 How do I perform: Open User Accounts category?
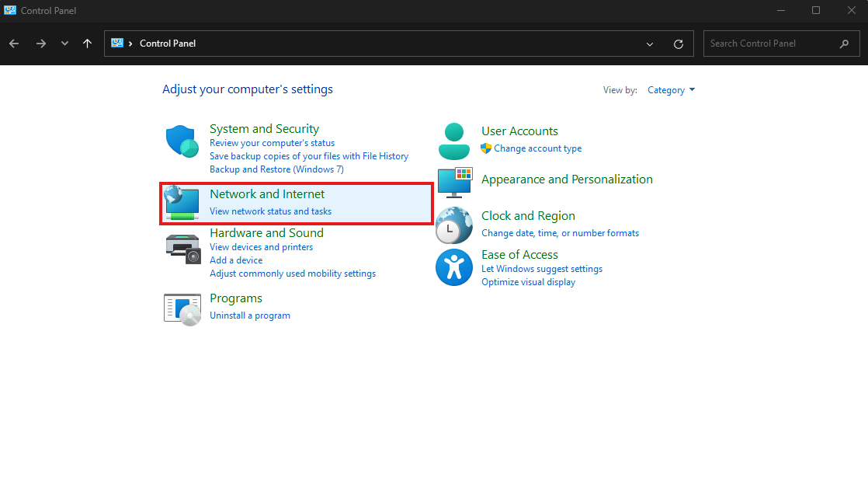(520, 131)
